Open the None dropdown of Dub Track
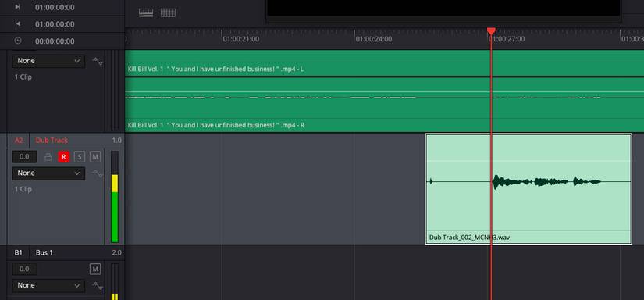The image size is (644, 300). pyautogui.click(x=48, y=173)
